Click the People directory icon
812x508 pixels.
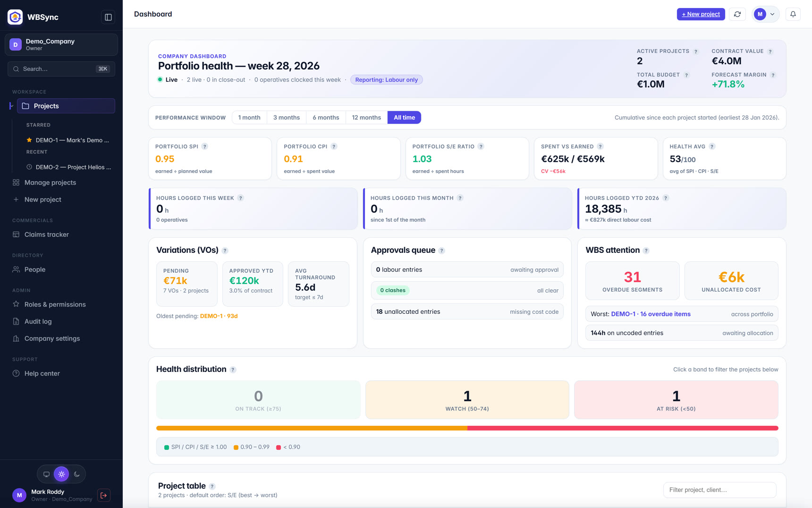16,269
